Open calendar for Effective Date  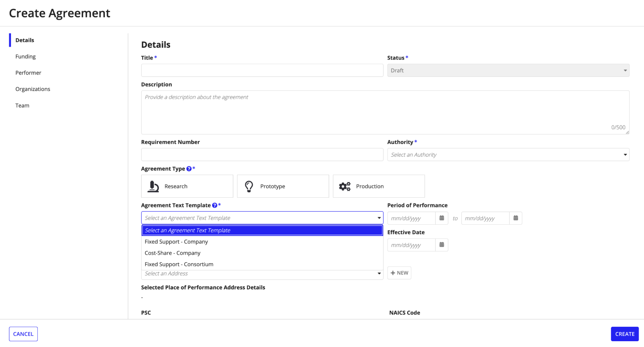pos(442,245)
